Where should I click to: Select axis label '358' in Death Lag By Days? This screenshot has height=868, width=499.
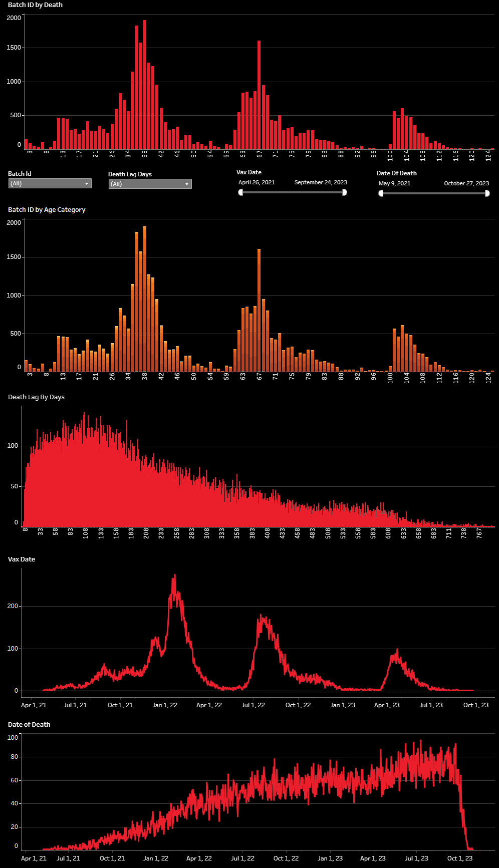pos(237,533)
